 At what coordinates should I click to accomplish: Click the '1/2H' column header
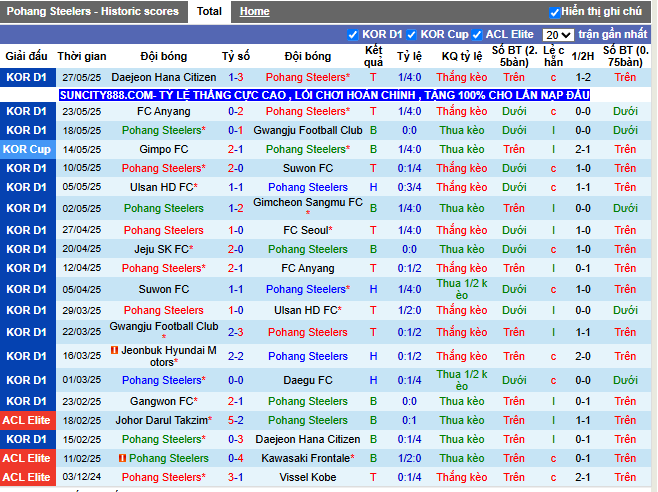[x=583, y=56]
